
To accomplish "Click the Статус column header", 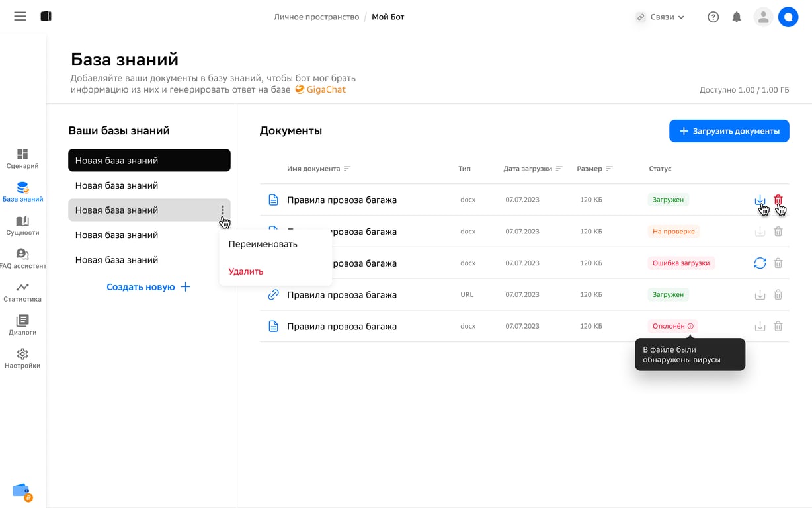I will [x=660, y=169].
